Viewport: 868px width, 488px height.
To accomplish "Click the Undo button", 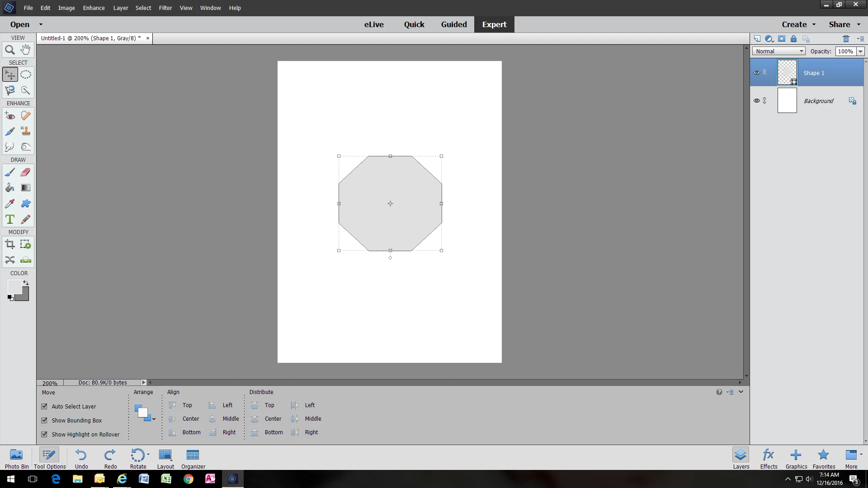I will tap(81, 458).
